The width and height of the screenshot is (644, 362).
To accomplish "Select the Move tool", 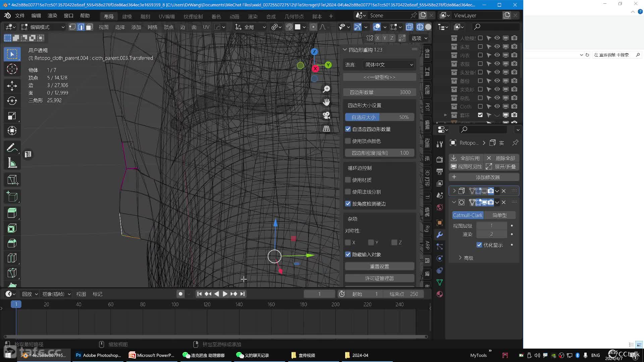I will click(12, 86).
